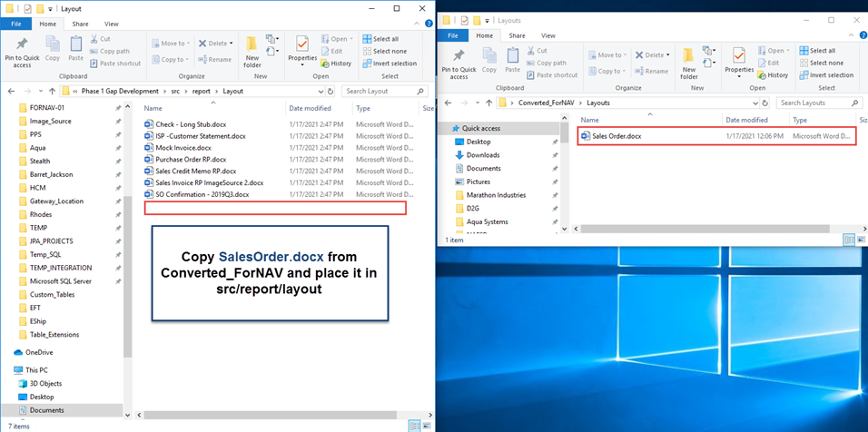Viewport: 868px width, 432px height.
Task: Click Cut in the left window clipboard group
Action: click(104, 39)
